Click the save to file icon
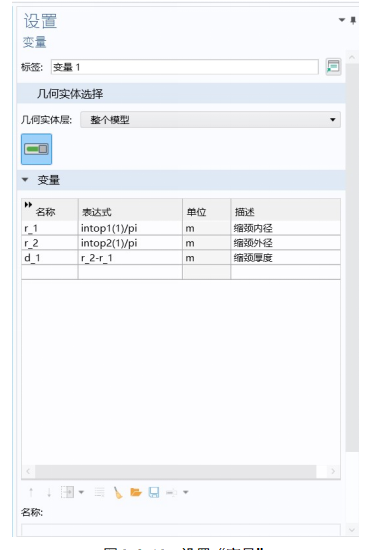Screen dimensions: 371x550 pos(154,492)
